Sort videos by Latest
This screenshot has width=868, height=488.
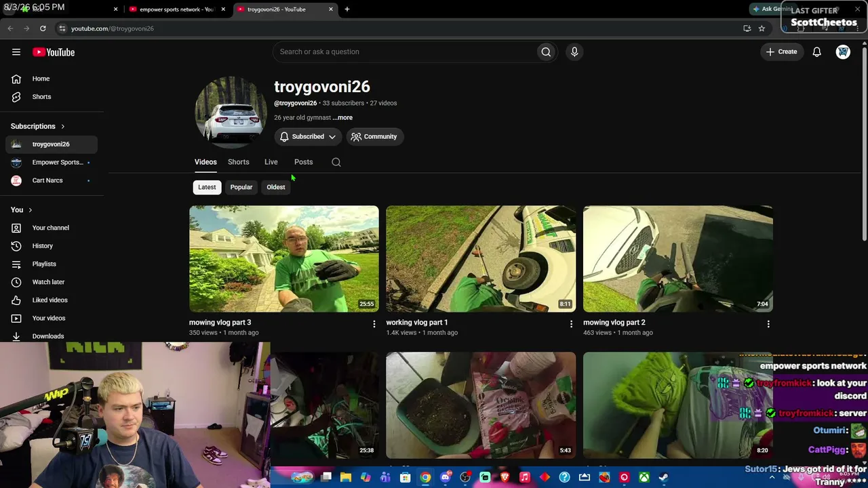tap(207, 187)
